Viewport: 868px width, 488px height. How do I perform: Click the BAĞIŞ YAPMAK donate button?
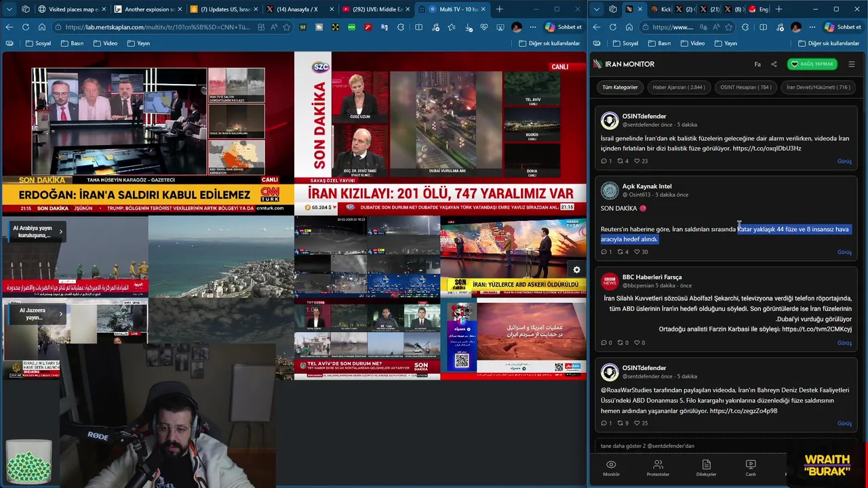812,64
